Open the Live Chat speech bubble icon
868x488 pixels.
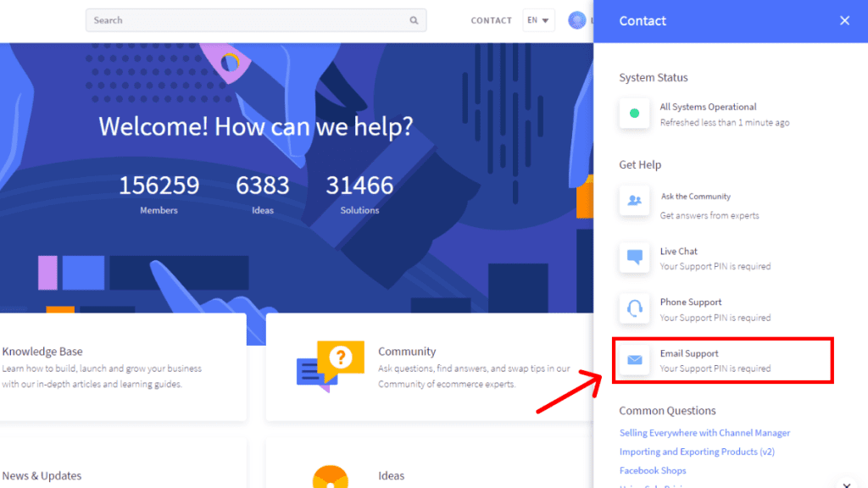coord(634,256)
